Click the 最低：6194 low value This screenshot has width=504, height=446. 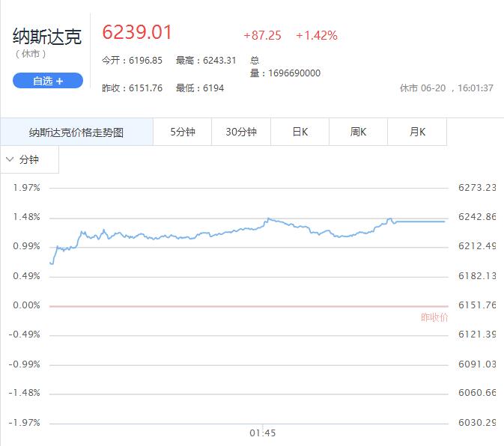[x=200, y=88]
